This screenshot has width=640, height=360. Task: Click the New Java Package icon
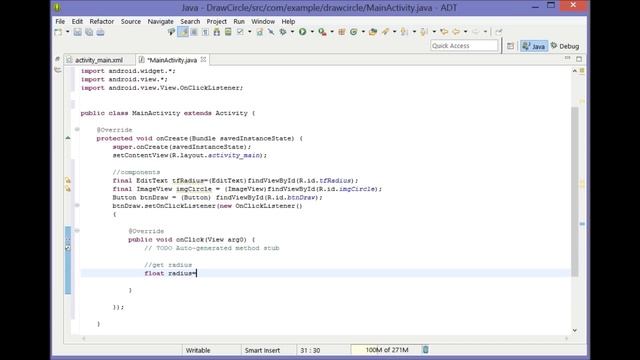[x=342, y=32]
